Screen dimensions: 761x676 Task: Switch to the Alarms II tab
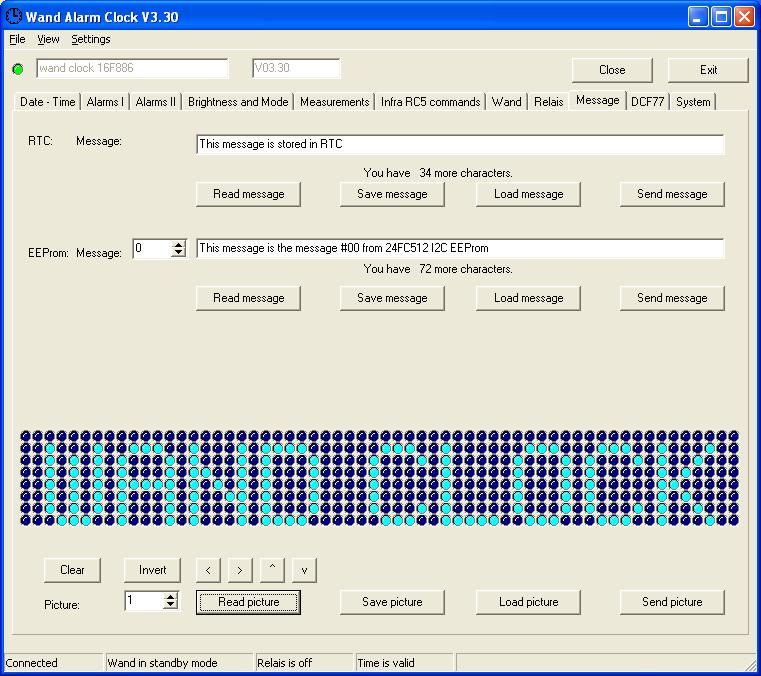click(155, 102)
